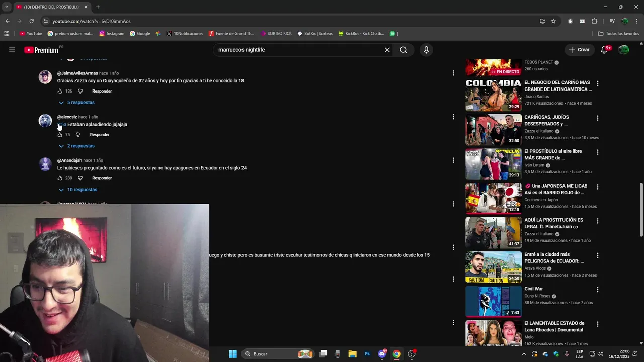Screen dimensions: 644x362
Task: Open the YouTube bookmark
Action: pos(31,34)
